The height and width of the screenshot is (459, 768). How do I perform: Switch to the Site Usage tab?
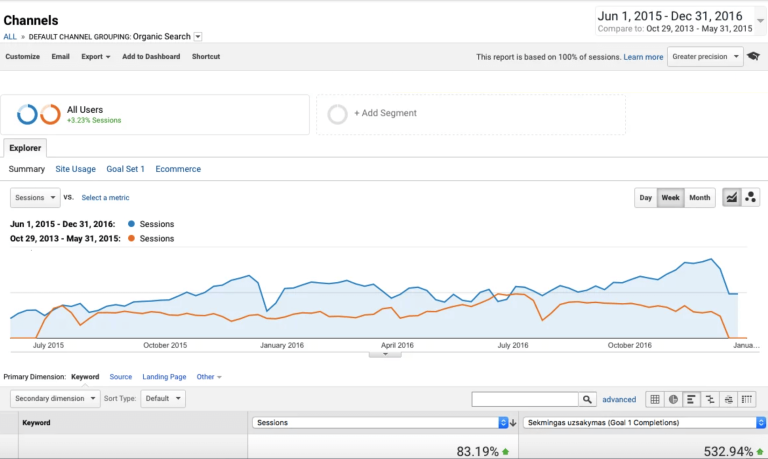click(76, 169)
